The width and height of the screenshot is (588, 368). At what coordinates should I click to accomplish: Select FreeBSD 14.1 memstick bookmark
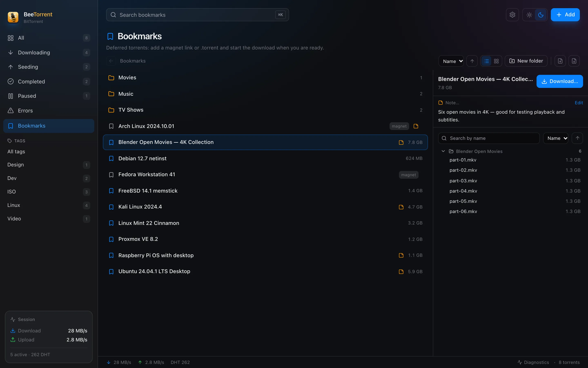(265, 191)
